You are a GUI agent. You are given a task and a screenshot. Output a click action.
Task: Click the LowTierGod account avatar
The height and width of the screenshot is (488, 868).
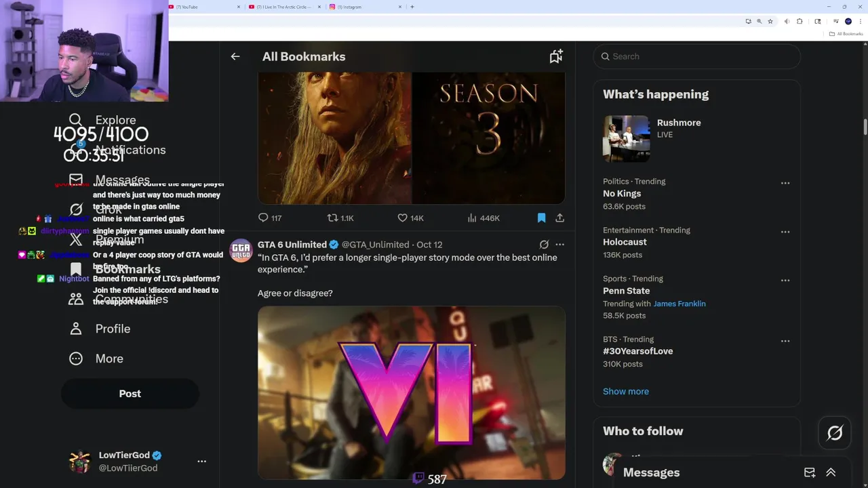point(80,462)
